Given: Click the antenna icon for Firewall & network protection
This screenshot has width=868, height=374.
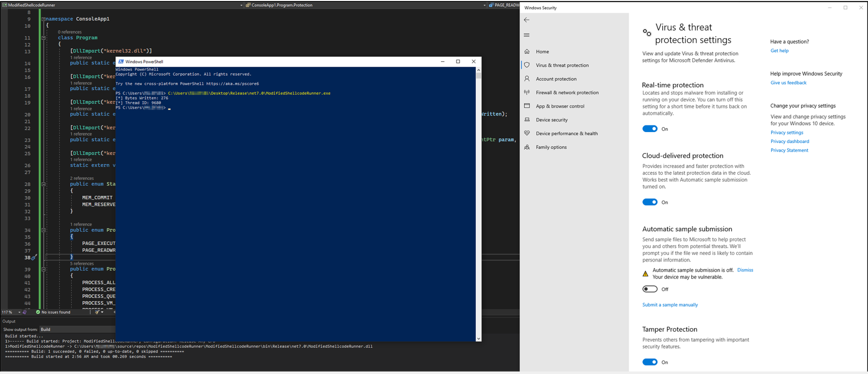Looking at the screenshot, I should (527, 92).
